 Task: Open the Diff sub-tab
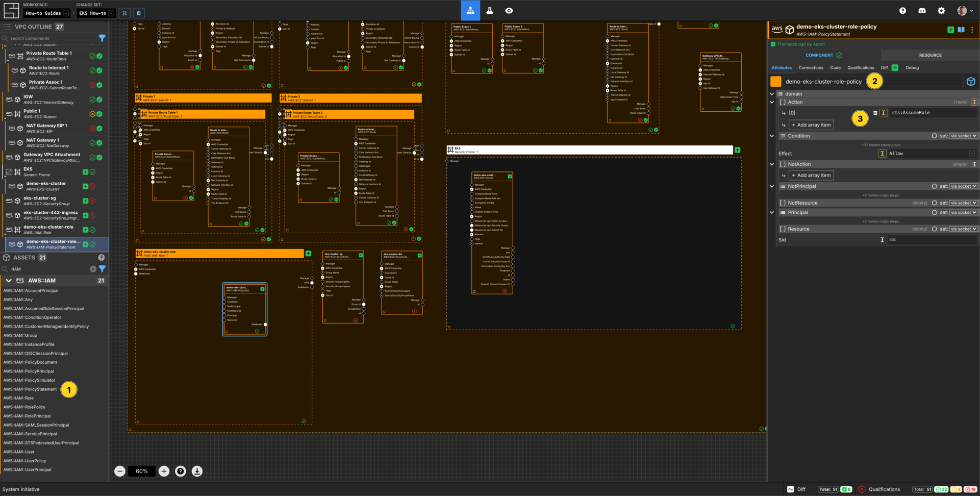(884, 68)
